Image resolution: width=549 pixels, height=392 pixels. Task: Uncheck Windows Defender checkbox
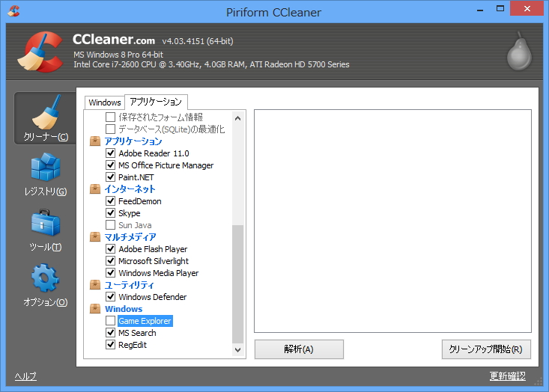coord(110,297)
